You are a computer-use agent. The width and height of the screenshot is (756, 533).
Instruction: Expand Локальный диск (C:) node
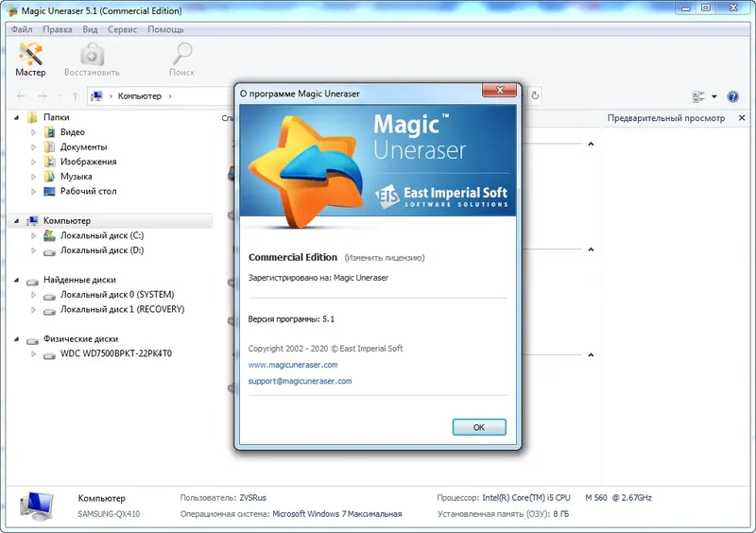33,235
